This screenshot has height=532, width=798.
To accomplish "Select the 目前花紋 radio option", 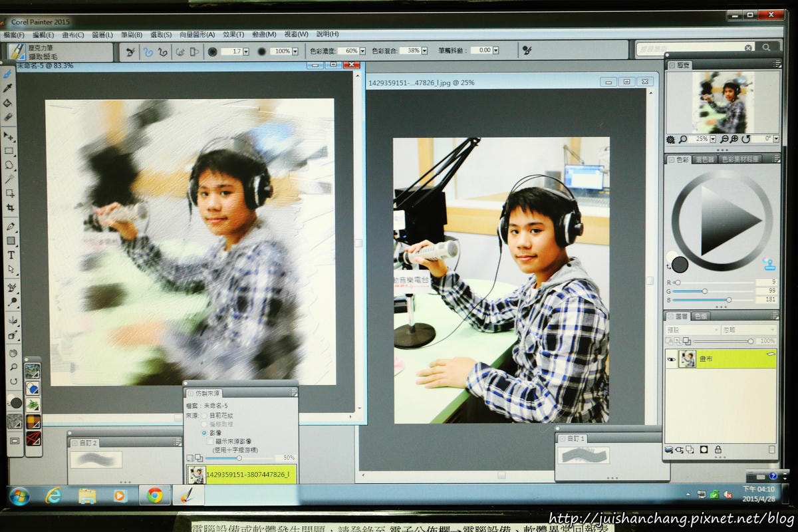I will pos(205,416).
